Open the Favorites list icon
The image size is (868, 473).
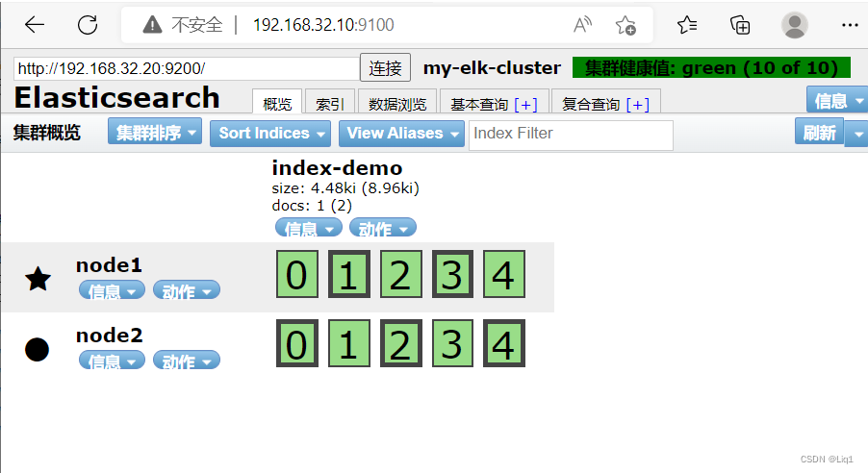tap(687, 25)
